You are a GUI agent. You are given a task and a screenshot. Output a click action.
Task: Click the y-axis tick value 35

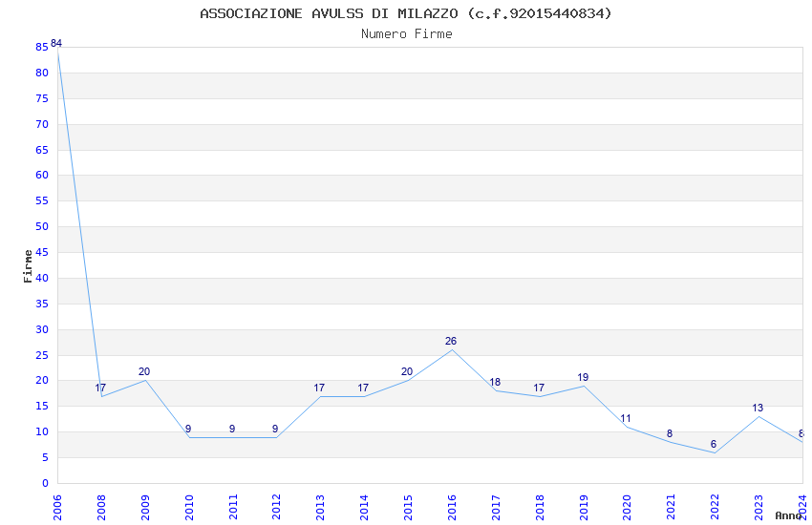pos(42,304)
